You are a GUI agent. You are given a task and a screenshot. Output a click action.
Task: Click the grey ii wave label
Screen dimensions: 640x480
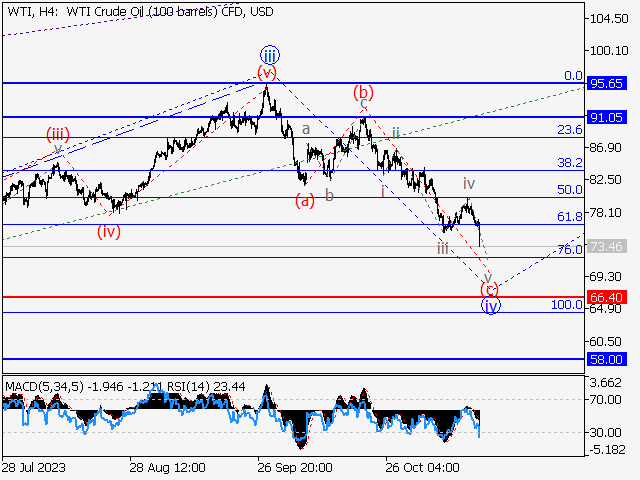tap(396, 132)
